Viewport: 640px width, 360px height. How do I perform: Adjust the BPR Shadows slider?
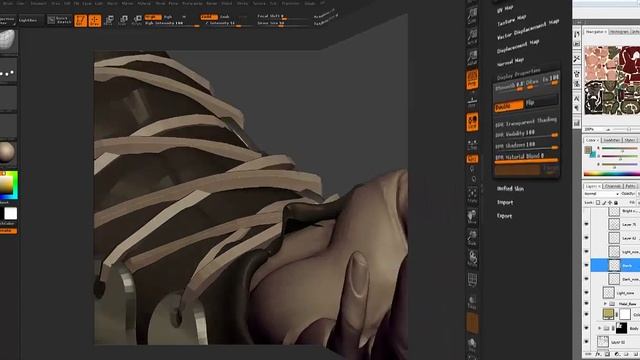click(x=526, y=145)
